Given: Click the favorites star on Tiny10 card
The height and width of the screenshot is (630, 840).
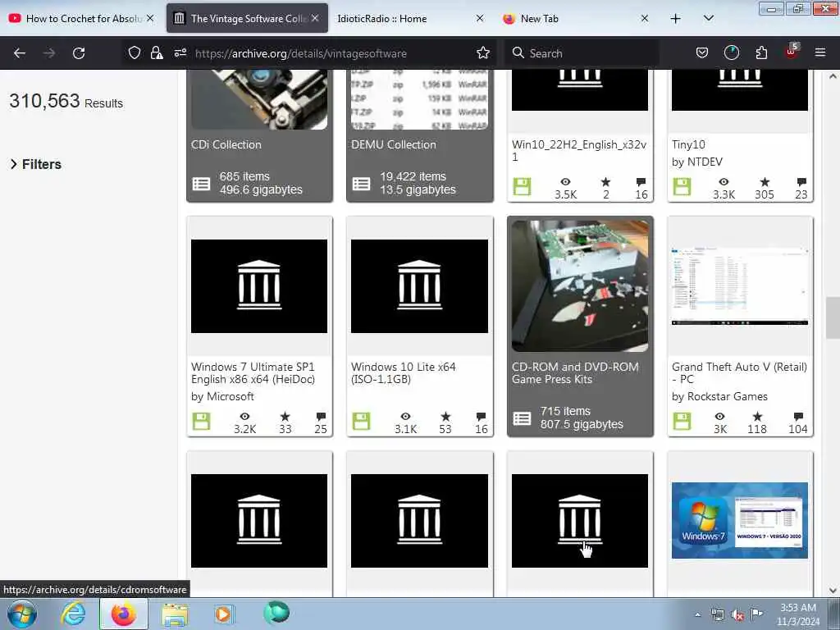Looking at the screenshot, I should (x=765, y=182).
